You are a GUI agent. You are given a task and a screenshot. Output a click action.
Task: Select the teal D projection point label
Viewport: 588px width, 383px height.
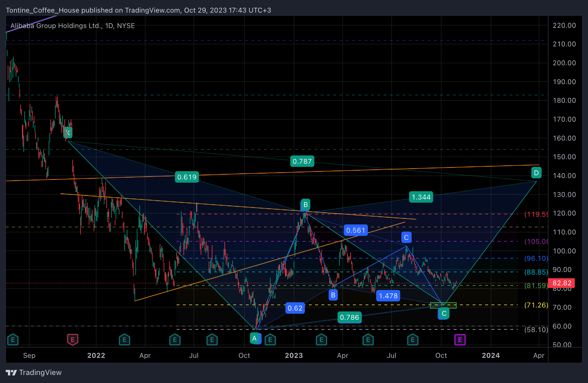[x=536, y=173]
